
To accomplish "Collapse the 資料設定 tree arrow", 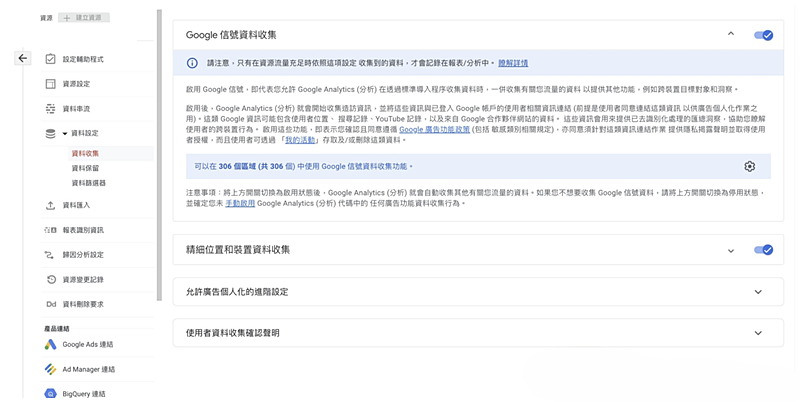I will click(65, 134).
